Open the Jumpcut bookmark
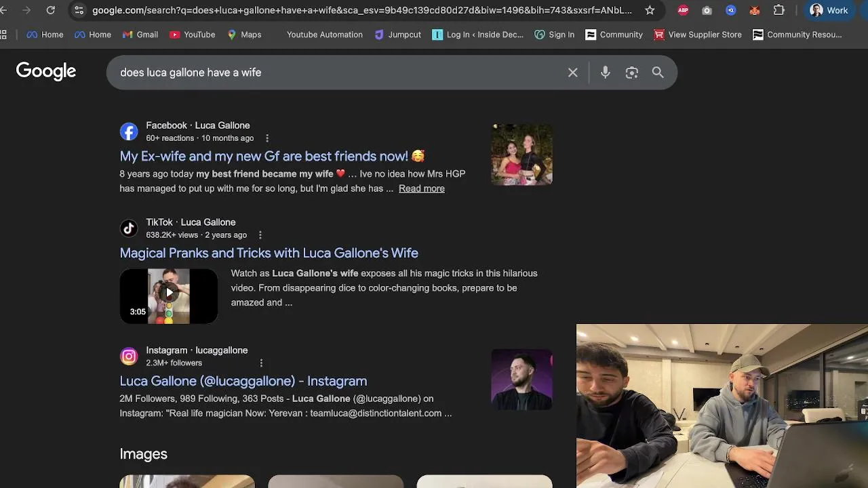The image size is (868, 488). pos(397,35)
